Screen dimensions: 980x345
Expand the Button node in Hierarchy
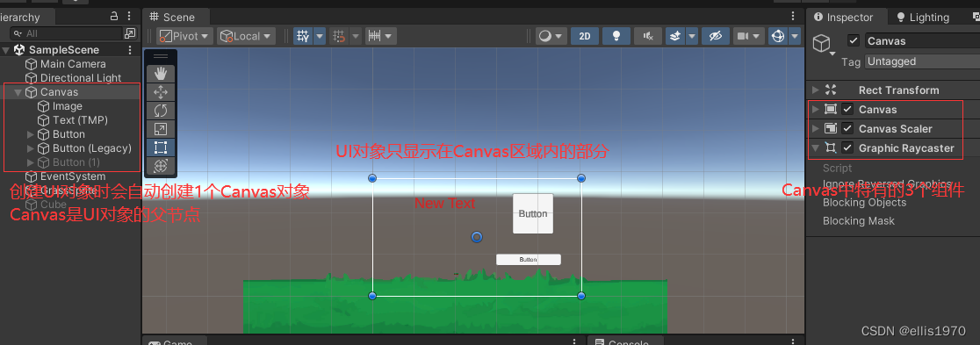[31, 134]
